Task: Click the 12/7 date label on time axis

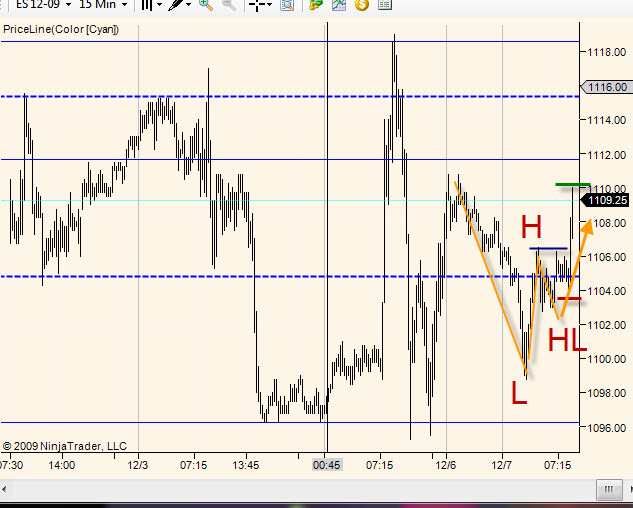Action: tap(501, 465)
